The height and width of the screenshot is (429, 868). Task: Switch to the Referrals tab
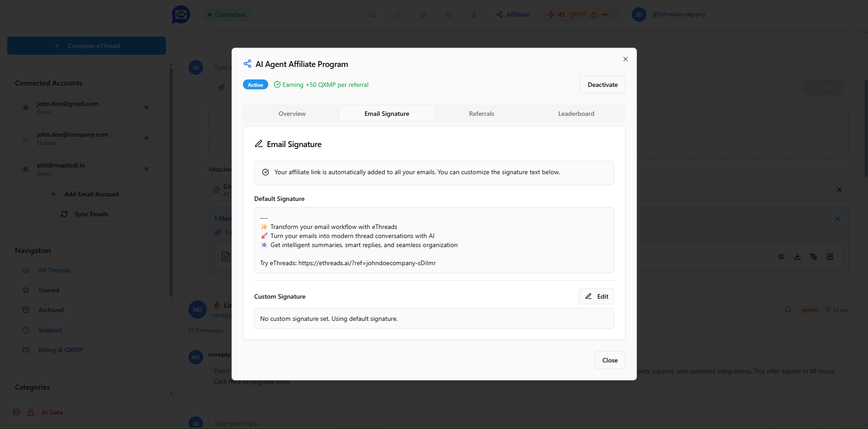click(481, 114)
